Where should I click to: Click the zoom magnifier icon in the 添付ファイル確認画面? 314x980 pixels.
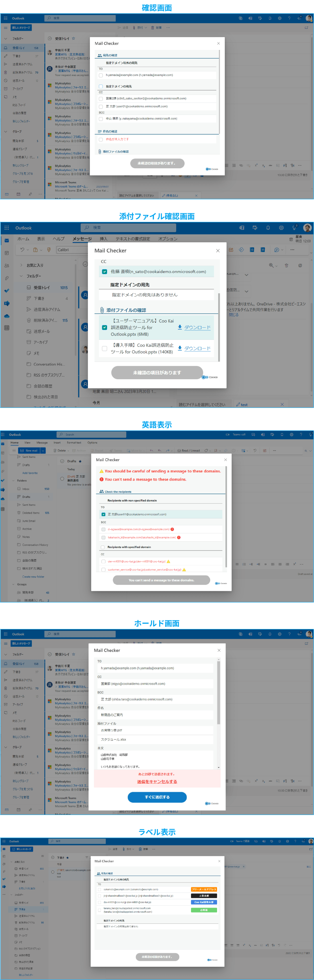coord(271,265)
